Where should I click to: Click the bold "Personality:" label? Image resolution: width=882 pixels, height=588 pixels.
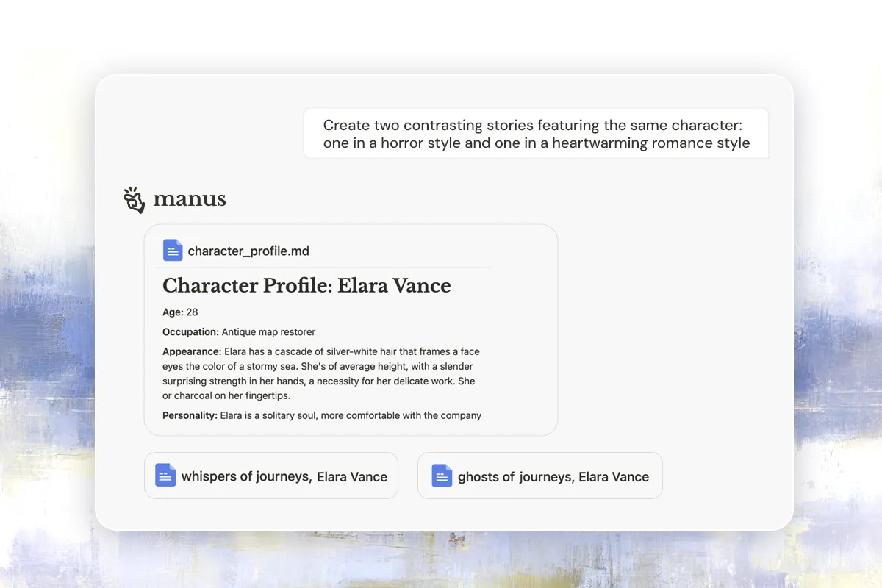(190, 415)
